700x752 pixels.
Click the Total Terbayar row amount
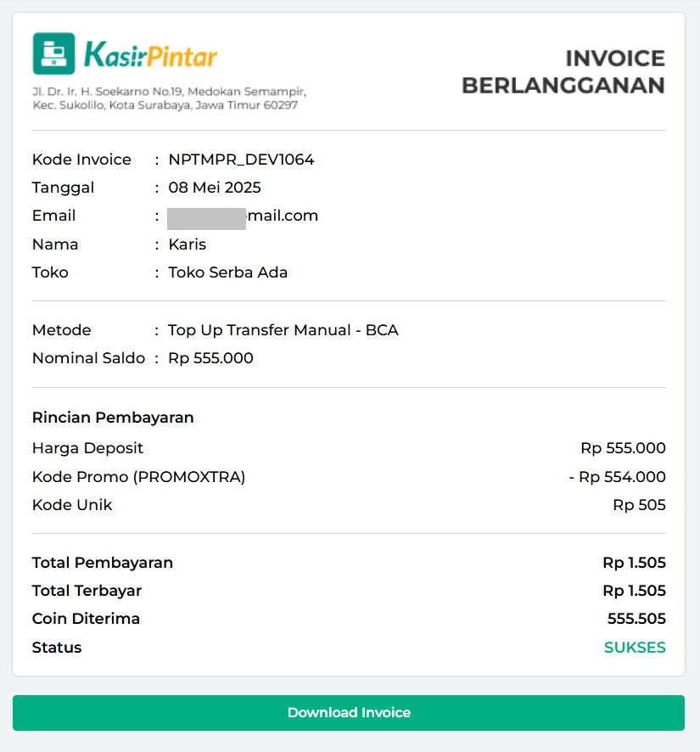pos(634,591)
